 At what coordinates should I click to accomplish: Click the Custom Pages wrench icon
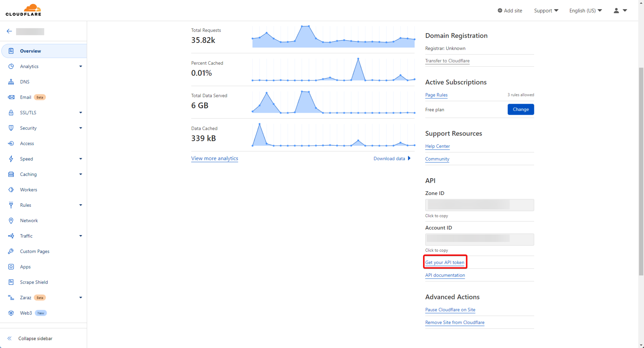[11, 251]
